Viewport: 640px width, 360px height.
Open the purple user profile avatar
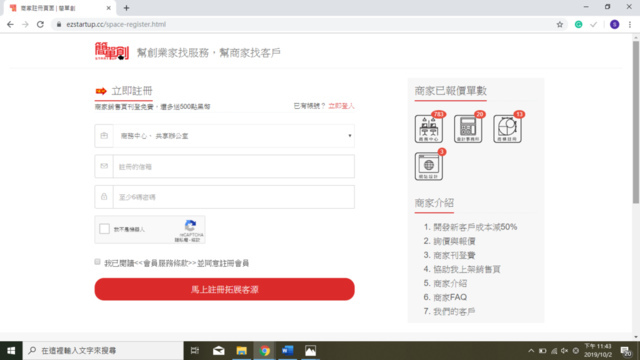click(x=614, y=24)
